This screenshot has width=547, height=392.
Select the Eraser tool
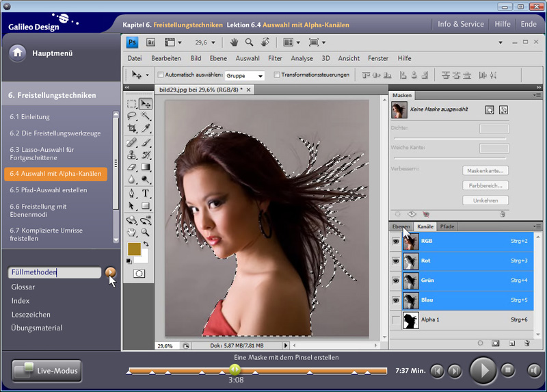pyautogui.click(x=132, y=167)
